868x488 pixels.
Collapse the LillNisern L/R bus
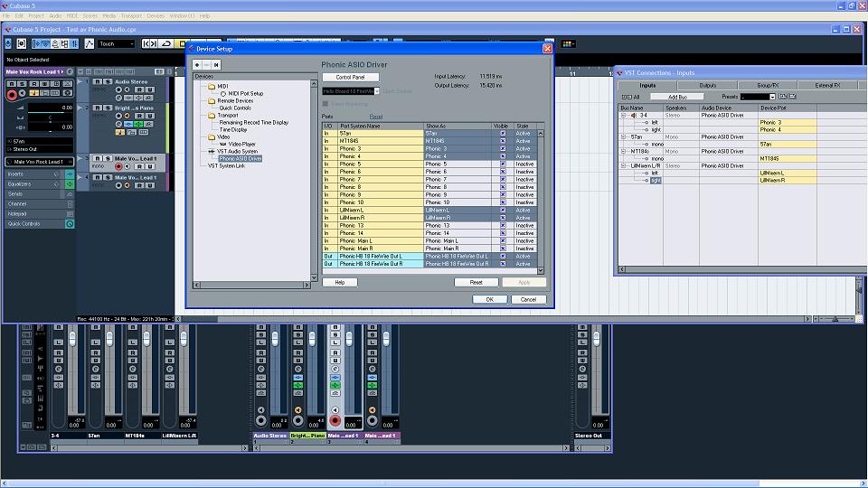(623, 166)
